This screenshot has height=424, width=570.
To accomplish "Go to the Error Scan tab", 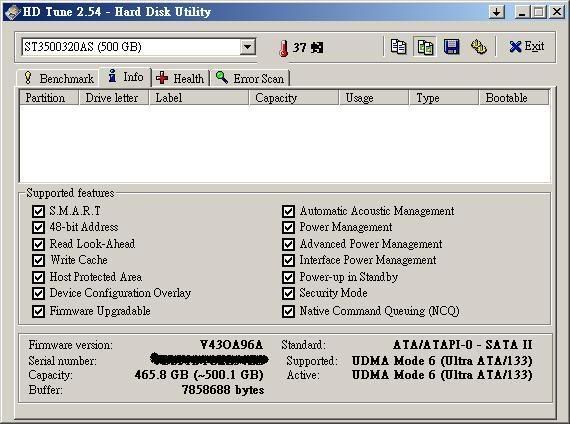I will (250, 79).
